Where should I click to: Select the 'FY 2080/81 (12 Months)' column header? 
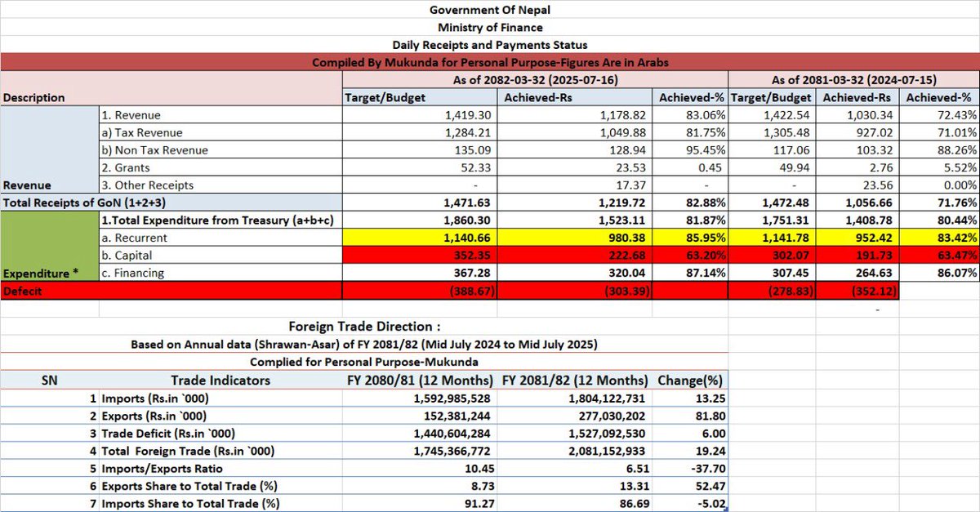click(421, 380)
